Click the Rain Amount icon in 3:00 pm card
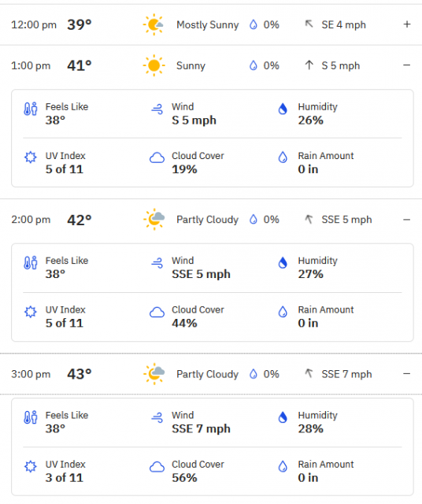The width and height of the screenshot is (422, 504). click(283, 466)
